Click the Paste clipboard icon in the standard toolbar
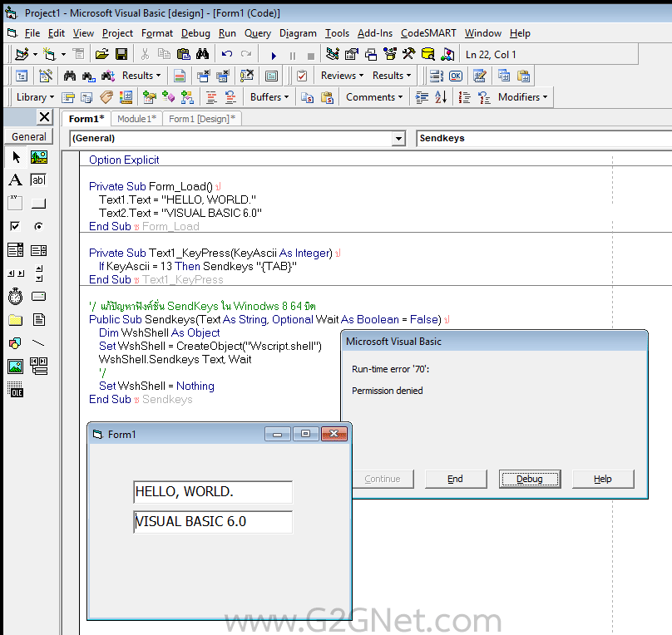 pyautogui.click(x=184, y=54)
